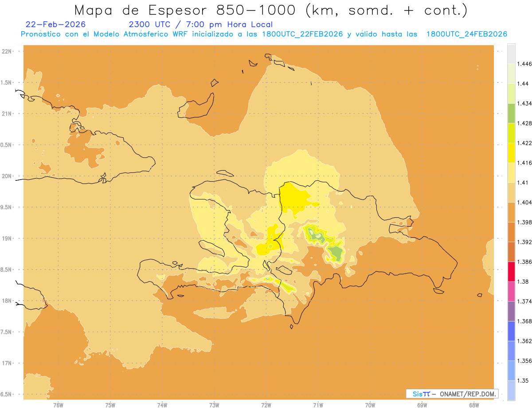Click the latitude label '0.5N'
The width and height of the screenshot is (532, 411).
coord(7,145)
